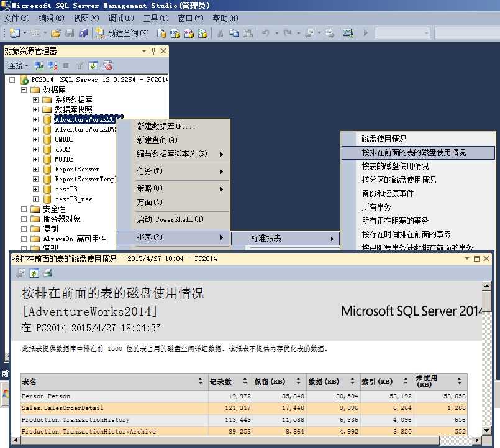Sort report by 表名 column
This screenshot has height=448, width=500.
point(200,381)
